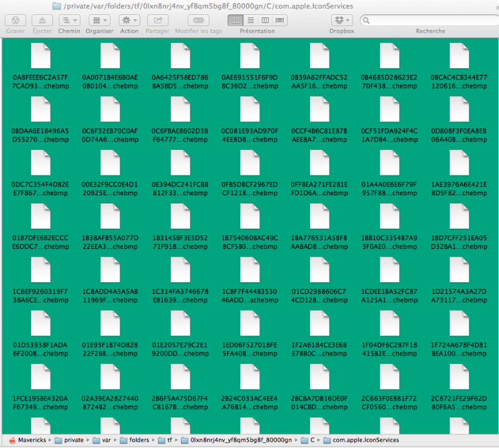Open the Chemin path dropdown
Screen dimensions: 499x448
69,21
